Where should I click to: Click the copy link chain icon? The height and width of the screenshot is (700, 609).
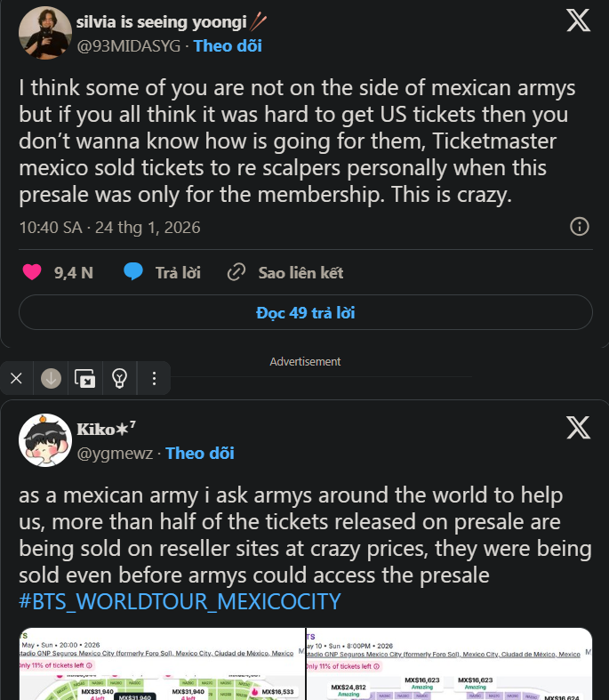236,273
